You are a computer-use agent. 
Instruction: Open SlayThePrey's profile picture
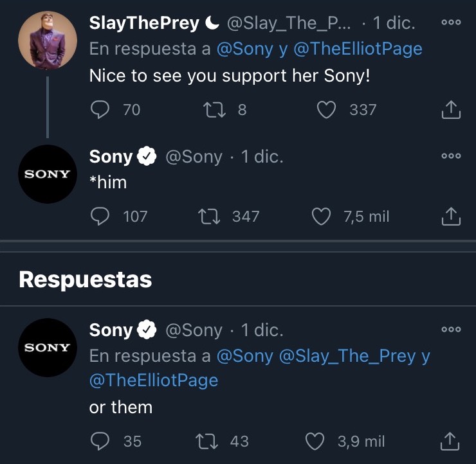pyautogui.click(x=48, y=39)
